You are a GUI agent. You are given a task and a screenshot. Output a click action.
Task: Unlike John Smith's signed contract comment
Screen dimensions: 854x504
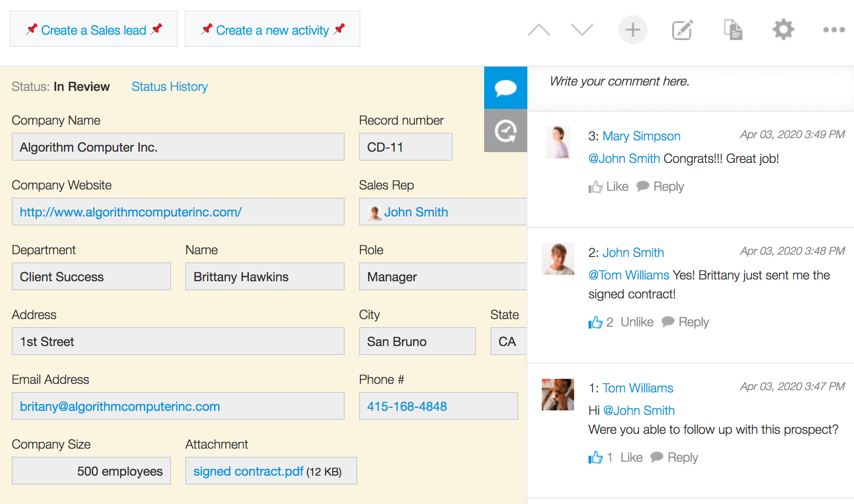tap(637, 322)
